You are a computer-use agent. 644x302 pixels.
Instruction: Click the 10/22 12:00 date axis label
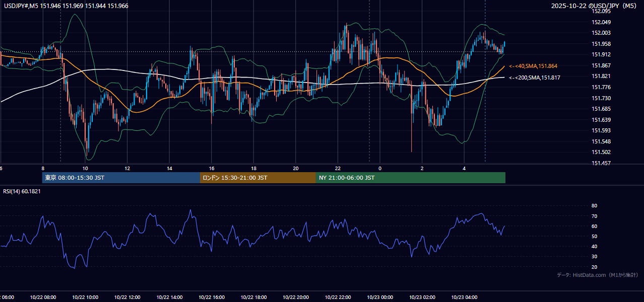coord(127,297)
